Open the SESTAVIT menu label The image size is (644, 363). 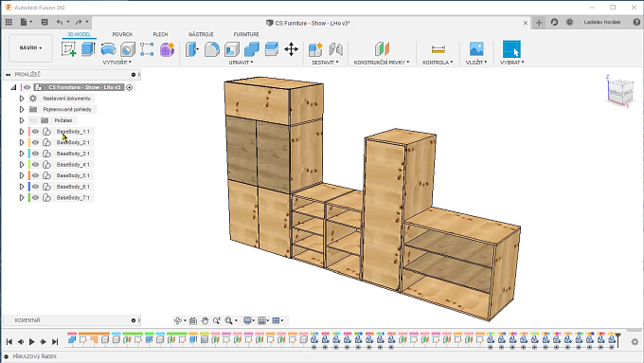coord(325,63)
